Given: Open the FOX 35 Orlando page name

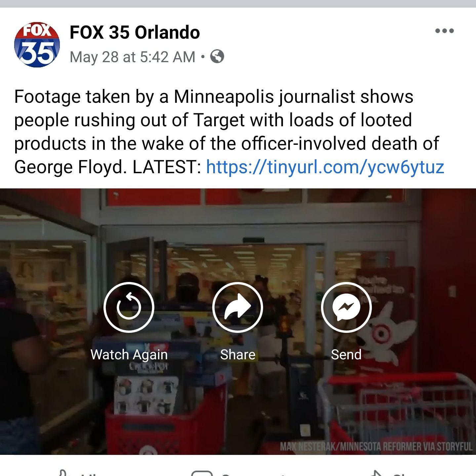Looking at the screenshot, I should pyautogui.click(x=135, y=32).
